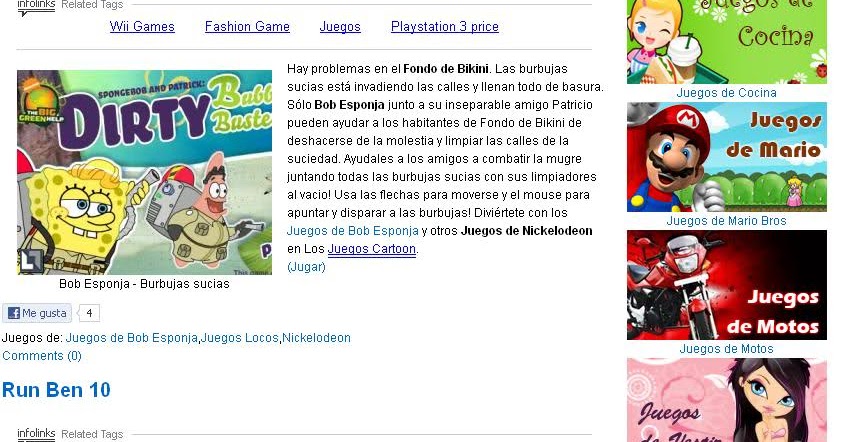The width and height of the screenshot is (843, 442).
Task: Click the (Jugar) link to play
Action: (x=306, y=267)
